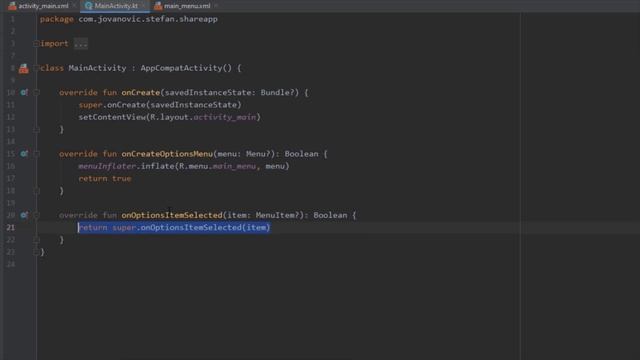Click the main_menu resource reference
640x360 pixels.
(x=234, y=166)
